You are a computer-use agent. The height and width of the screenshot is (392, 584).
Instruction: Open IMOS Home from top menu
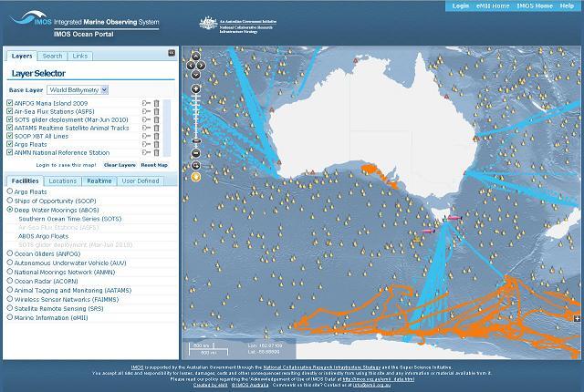[x=535, y=6]
